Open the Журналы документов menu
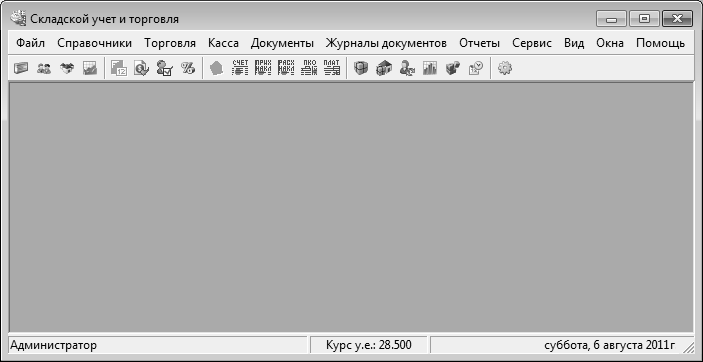 386,44
